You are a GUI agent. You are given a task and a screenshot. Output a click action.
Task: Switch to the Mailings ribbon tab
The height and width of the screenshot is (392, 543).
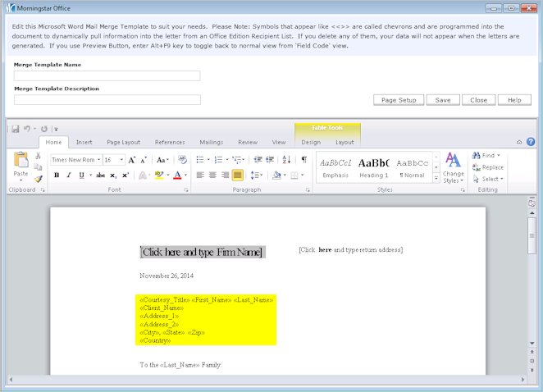coord(211,142)
